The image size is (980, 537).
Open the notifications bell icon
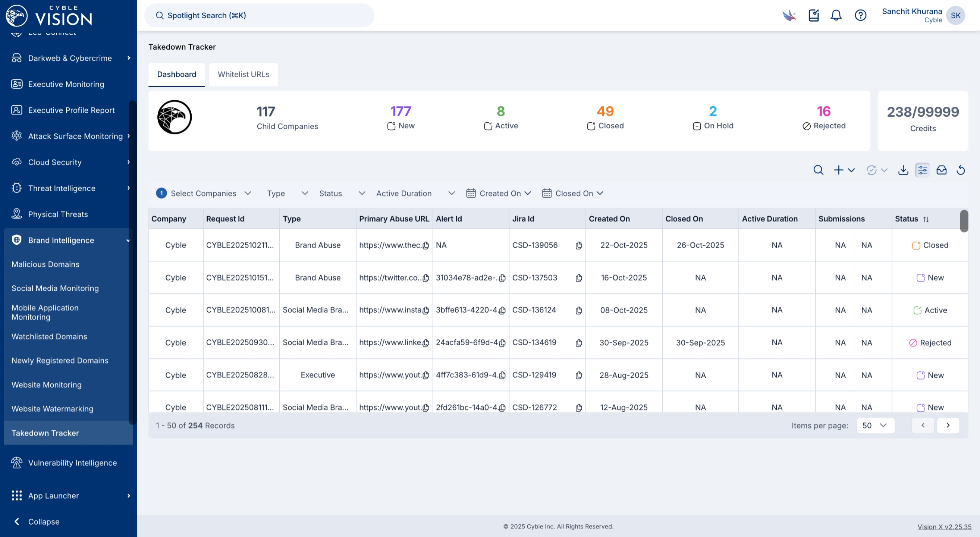click(836, 15)
